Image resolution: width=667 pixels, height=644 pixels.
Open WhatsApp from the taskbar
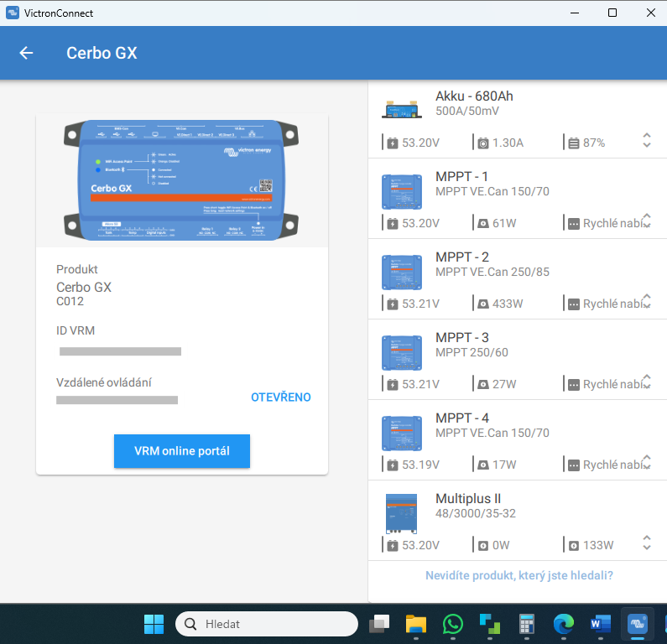click(453, 624)
